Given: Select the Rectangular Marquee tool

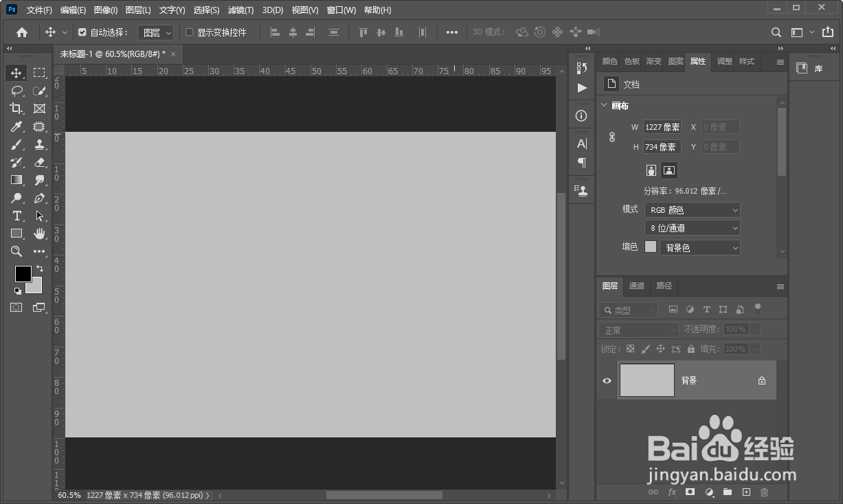Looking at the screenshot, I should coord(39,73).
